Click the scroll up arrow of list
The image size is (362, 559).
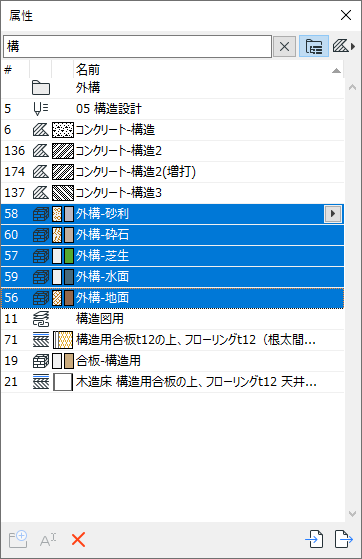[352, 87]
